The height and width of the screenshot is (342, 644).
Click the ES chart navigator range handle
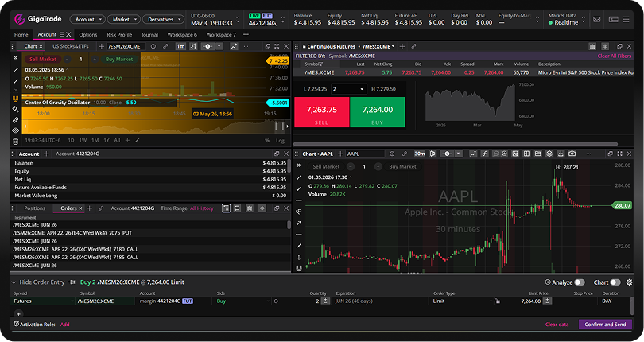pyautogui.click(x=279, y=126)
